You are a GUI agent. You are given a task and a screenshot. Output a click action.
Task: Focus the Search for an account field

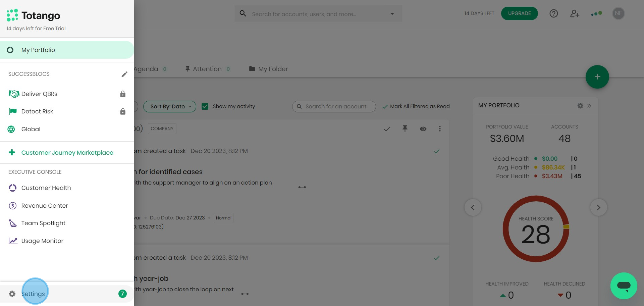tap(334, 106)
